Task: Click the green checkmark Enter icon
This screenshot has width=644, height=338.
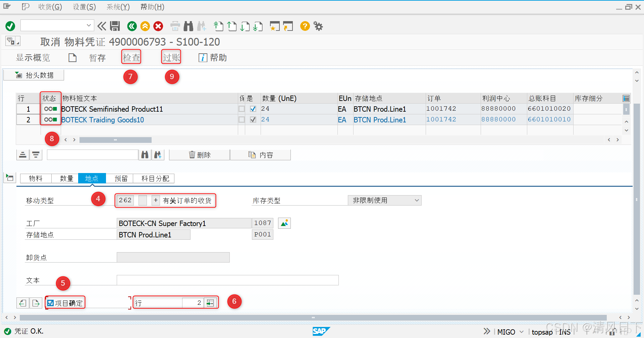Action: tap(10, 26)
